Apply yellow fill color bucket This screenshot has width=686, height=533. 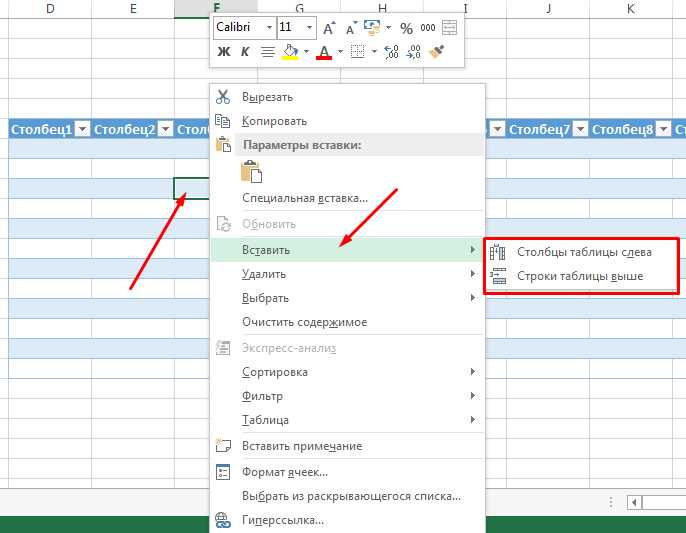pyautogui.click(x=290, y=52)
